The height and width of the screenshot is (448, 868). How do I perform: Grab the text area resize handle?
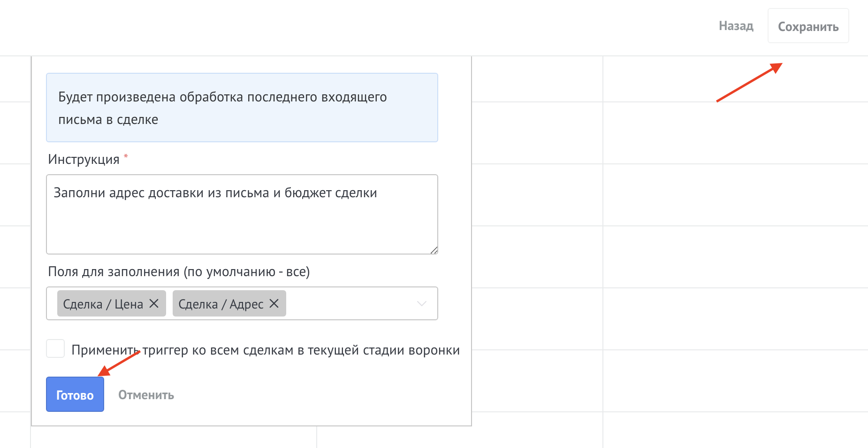(434, 250)
